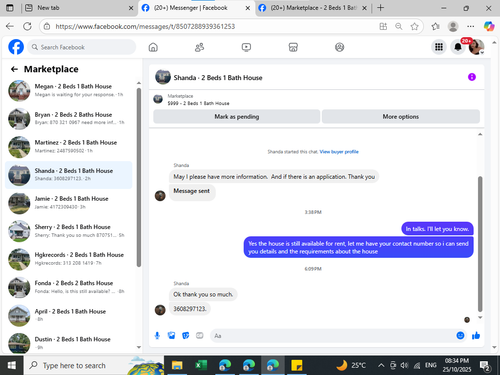Open Megan - 2 Beds 1 Bath House chat
Viewport: 500px width, 375px height.
click(69, 90)
